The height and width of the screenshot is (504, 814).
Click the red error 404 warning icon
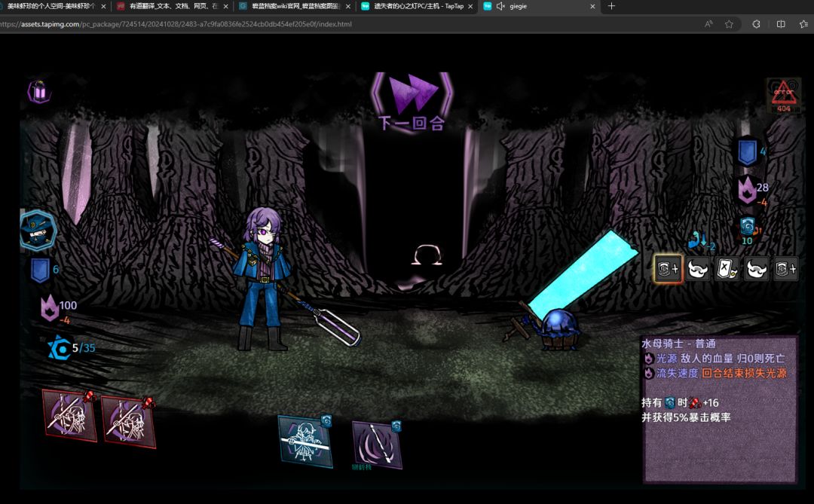(x=783, y=96)
